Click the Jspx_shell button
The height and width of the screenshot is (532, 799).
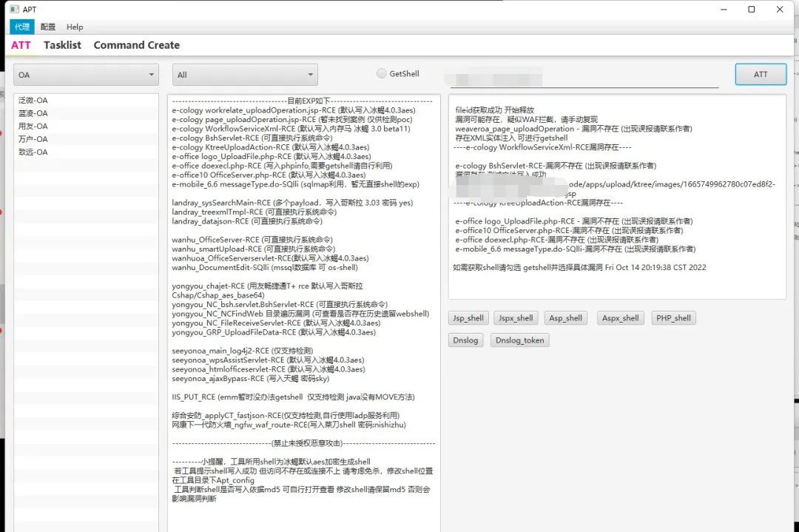coord(516,318)
